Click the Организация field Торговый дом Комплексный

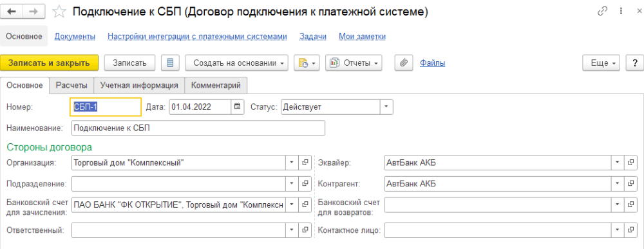tap(178, 162)
